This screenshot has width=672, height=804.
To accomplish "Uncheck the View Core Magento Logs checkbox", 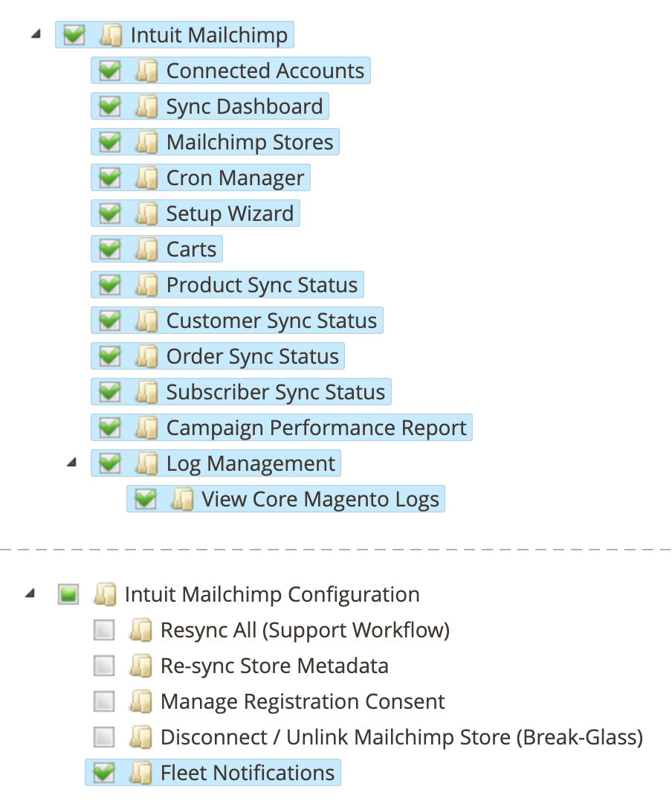I will click(x=146, y=499).
